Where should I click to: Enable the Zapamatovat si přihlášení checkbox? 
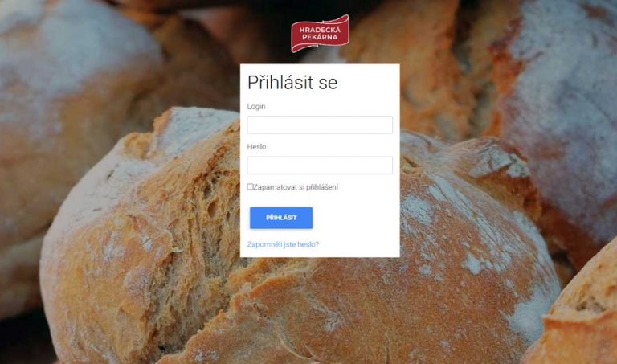click(x=250, y=186)
